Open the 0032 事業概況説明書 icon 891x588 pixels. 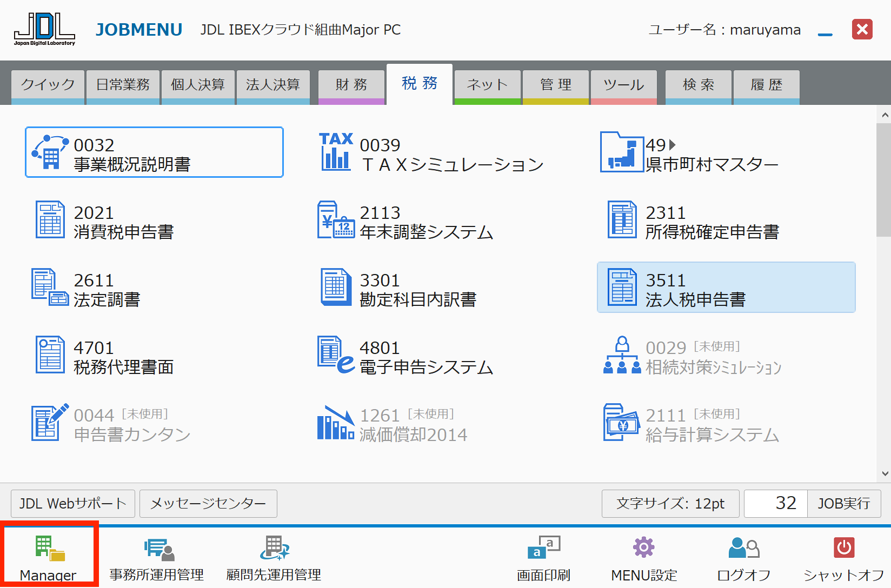point(50,152)
